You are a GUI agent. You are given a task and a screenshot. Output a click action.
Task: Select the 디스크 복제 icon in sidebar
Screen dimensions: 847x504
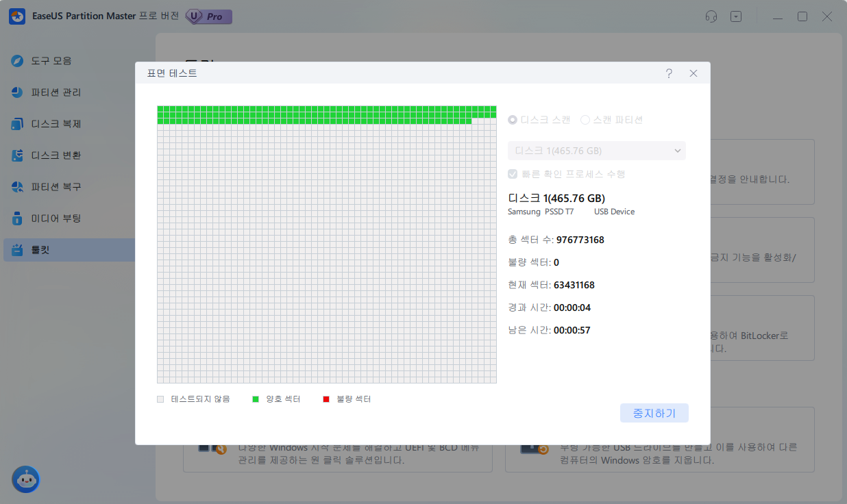18,124
